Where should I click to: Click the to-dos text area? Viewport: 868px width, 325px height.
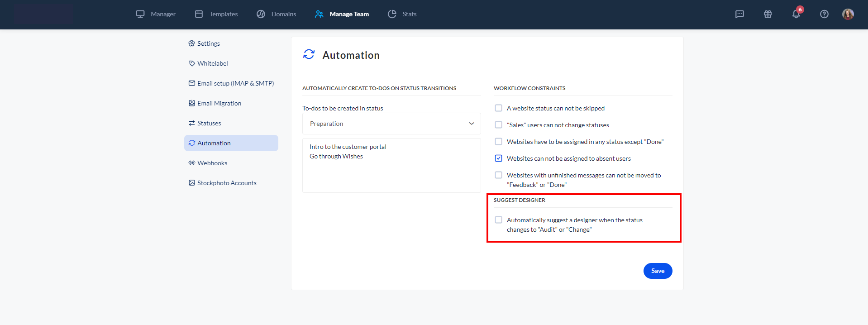click(391, 172)
